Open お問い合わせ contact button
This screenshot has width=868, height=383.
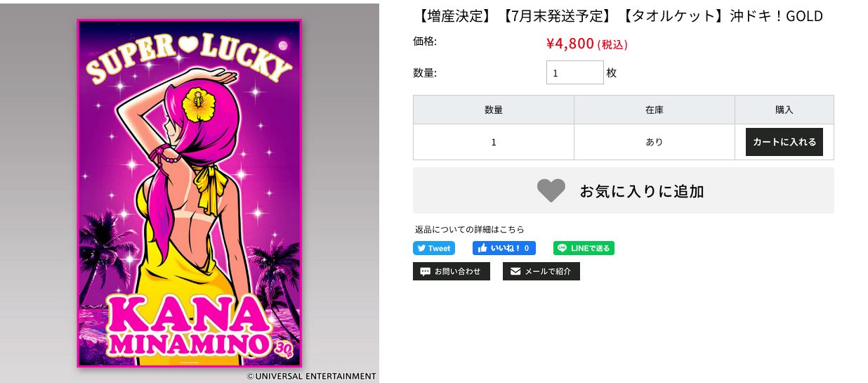[452, 271]
